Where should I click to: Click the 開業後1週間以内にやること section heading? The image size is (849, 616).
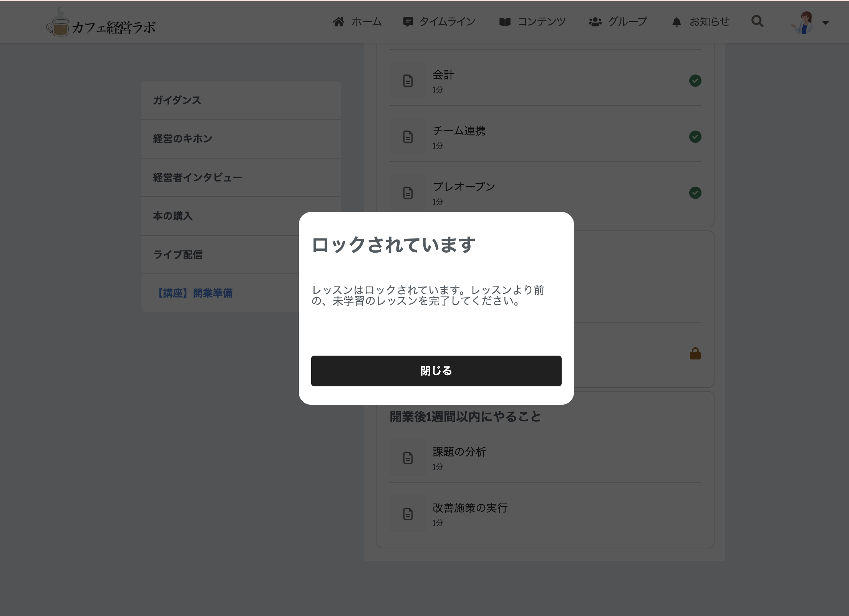coord(465,417)
